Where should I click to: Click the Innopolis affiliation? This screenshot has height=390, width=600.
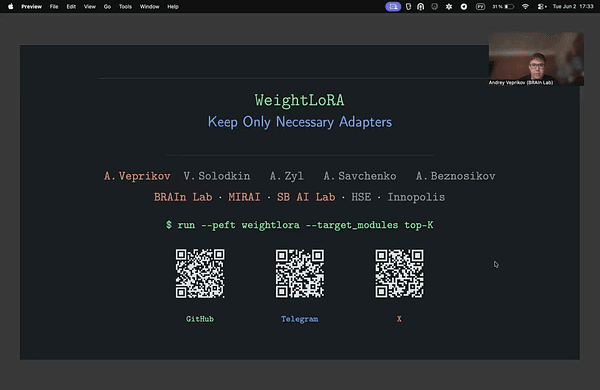point(416,197)
